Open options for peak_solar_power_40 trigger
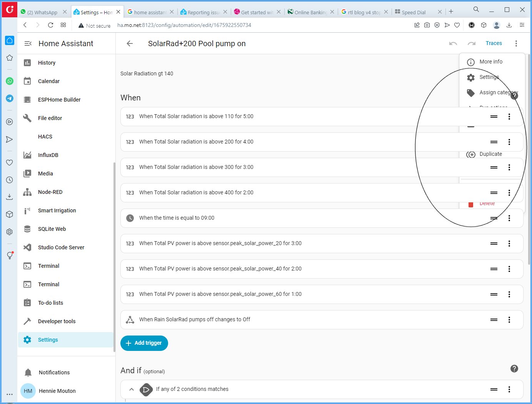532x404 pixels. [x=509, y=269]
